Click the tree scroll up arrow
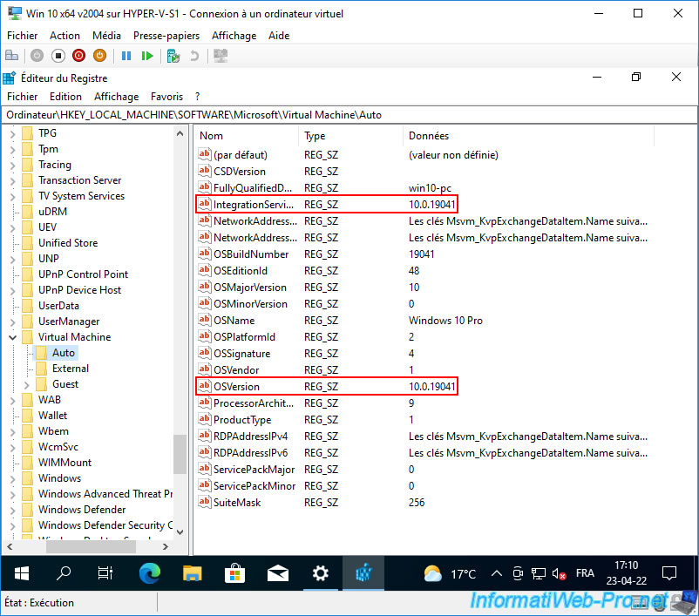This screenshot has height=616, width=699. click(x=180, y=133)
